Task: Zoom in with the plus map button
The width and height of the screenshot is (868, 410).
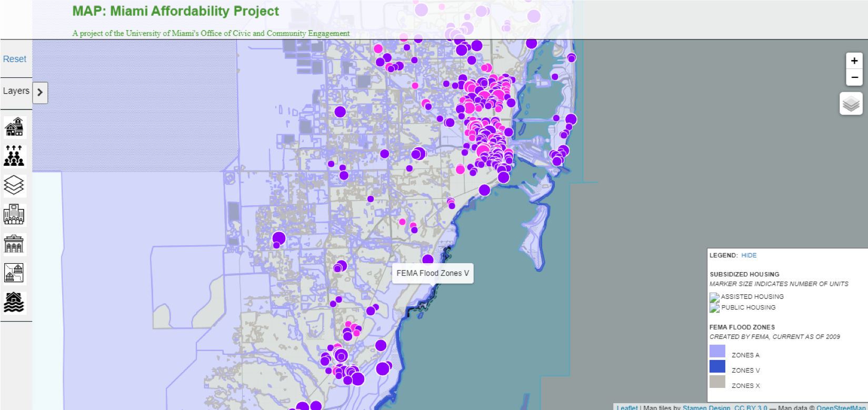Action: pyautogui.click(x=854, y=61)
